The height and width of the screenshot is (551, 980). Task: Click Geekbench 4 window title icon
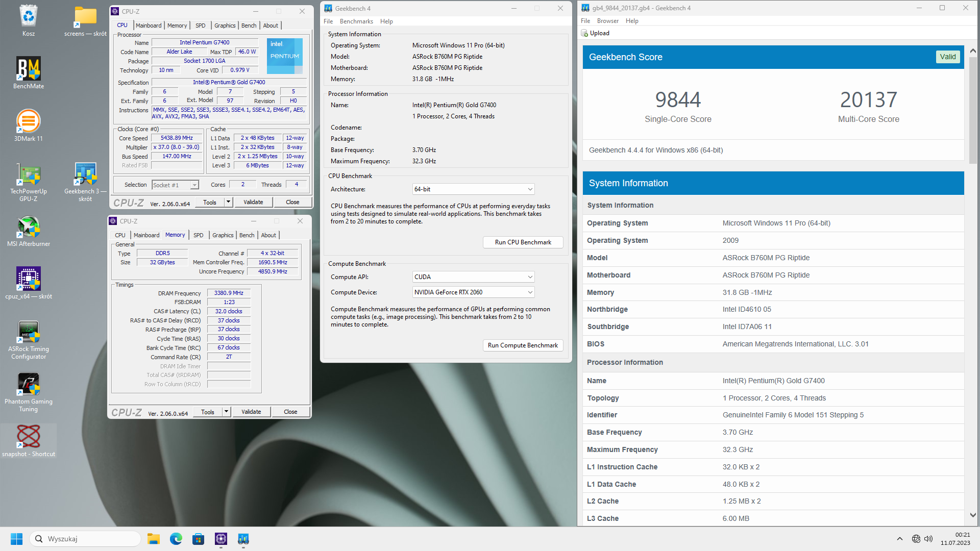click(x=328, y=9)
